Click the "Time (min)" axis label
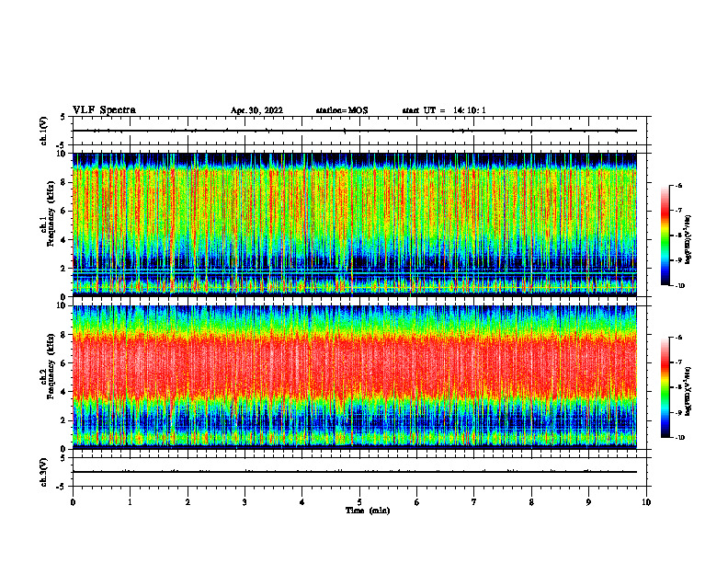The height and width of the screenshot is (563, 728). coord(368,511)
